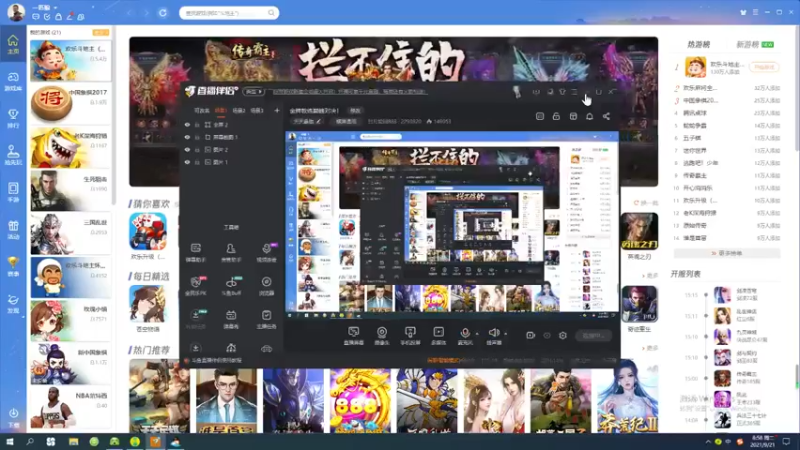Click the my games list scrollbar
Image resolution: width=800 pixels, height=450 pixels.
114,117
